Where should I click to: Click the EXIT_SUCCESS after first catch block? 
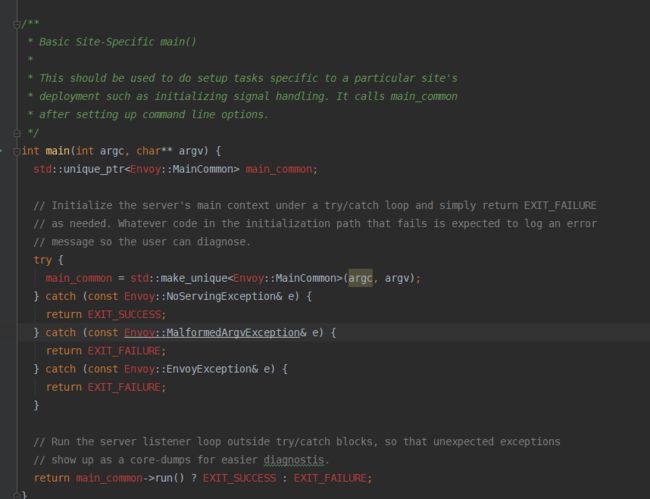coord(124,315)
